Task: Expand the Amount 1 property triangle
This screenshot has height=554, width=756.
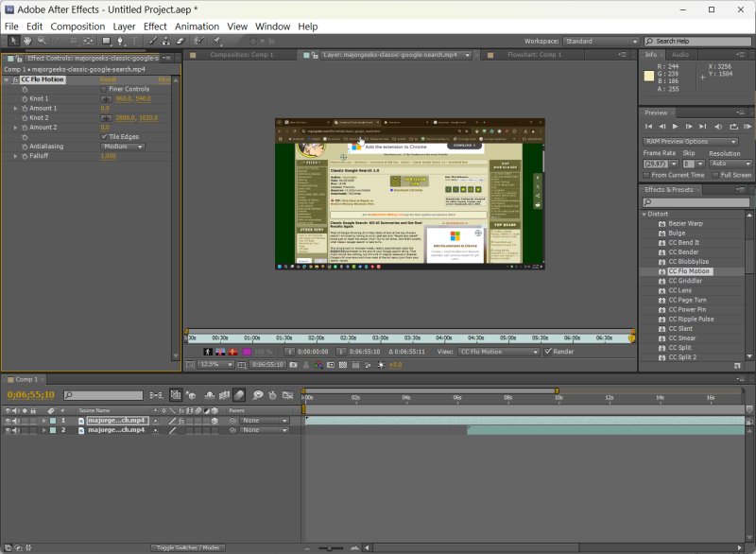Action: tap(15, 108)
